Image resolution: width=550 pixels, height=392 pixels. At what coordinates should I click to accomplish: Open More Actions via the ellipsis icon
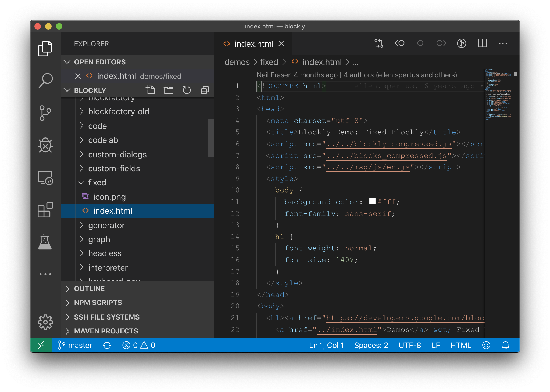pos(503,43)
